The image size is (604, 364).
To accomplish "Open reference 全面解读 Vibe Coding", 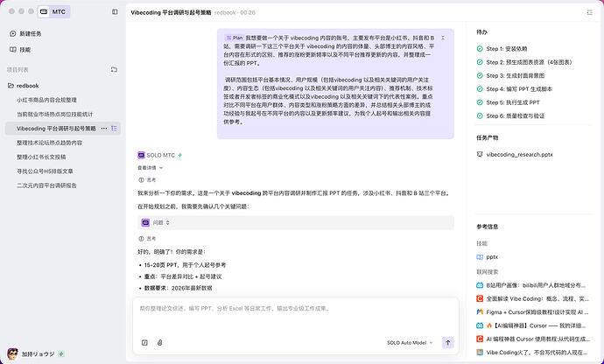I will click(x=532, y=298).
